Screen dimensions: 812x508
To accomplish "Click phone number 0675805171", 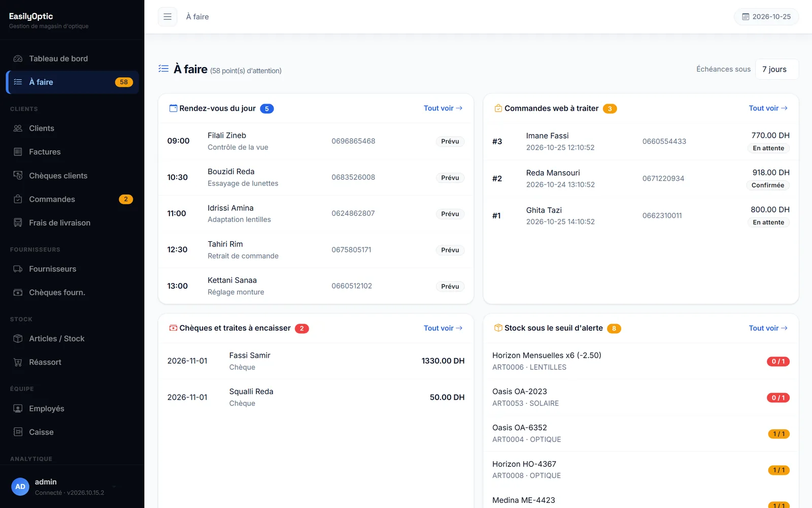I will tap(351, 249).
